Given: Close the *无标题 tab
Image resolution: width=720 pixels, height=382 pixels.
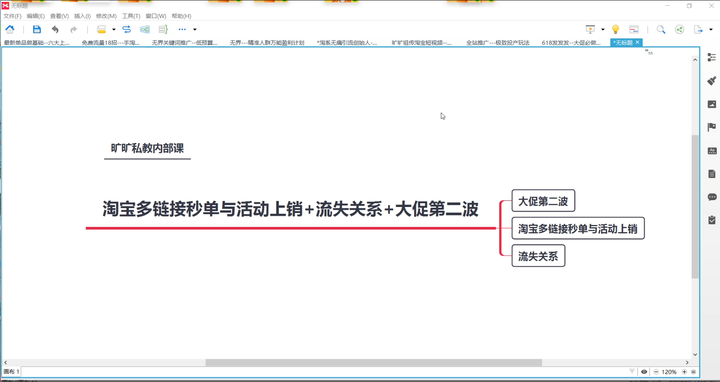Looking at the screenshot, I should [637, 42].
